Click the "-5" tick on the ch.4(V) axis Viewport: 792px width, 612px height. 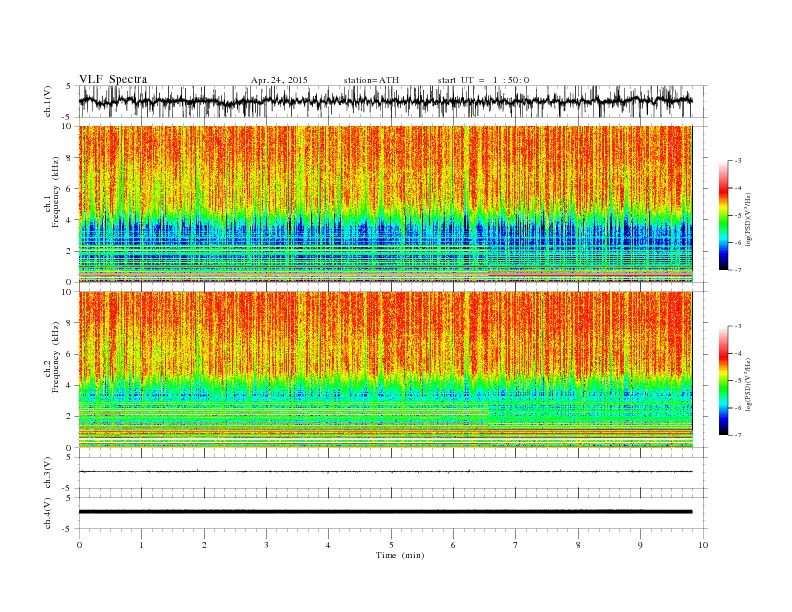(68, 529)
